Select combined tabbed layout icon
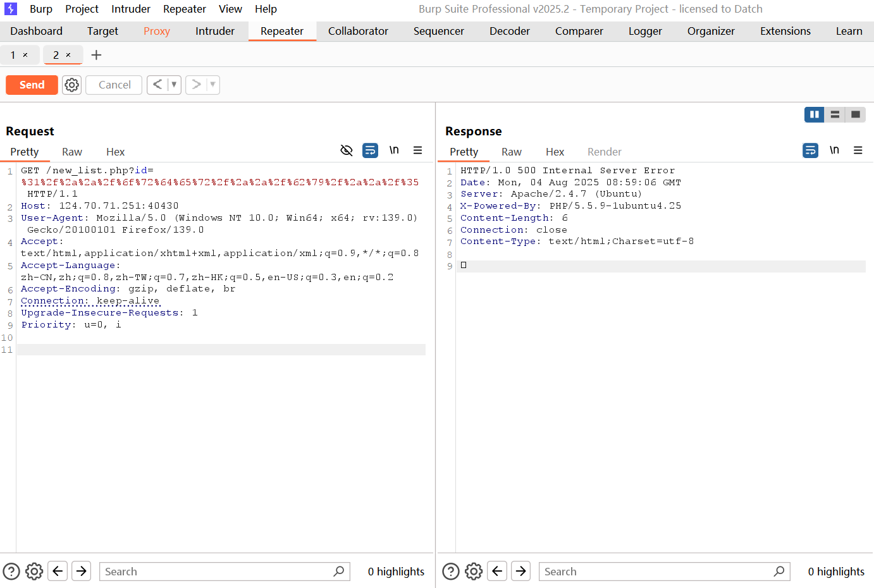874x588 pixels. coord(855,114)
